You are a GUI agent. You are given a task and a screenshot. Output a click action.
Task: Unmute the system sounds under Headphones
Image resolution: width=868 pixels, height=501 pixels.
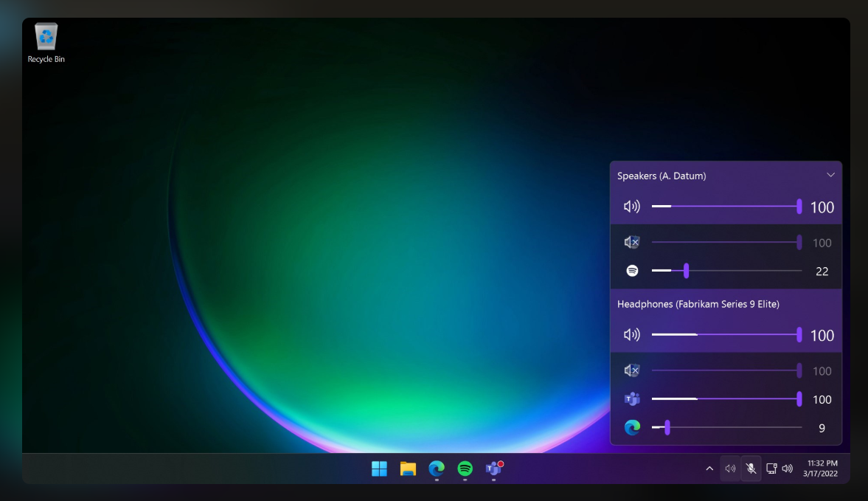click(631, 370)
